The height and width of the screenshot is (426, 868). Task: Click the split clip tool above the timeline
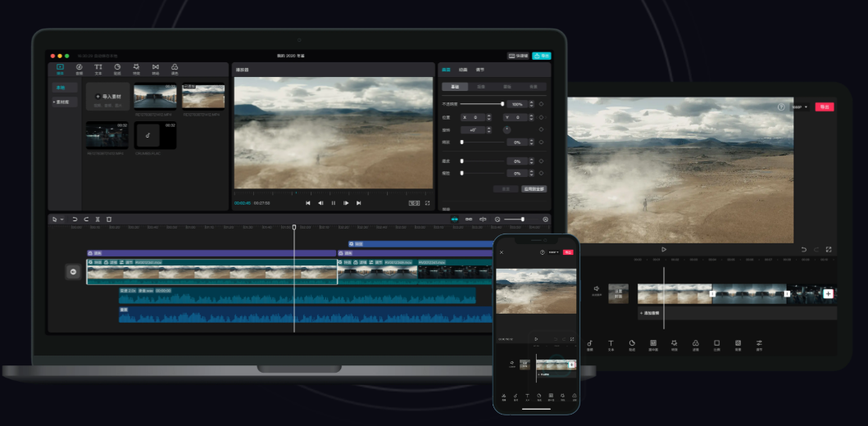pyautogui.click(x=98, y=220)
